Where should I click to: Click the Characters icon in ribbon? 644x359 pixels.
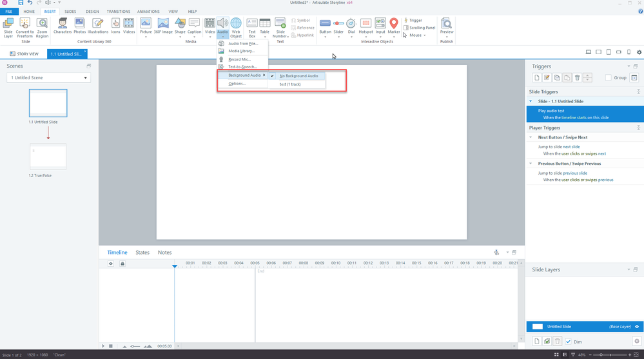coord(63,26)
